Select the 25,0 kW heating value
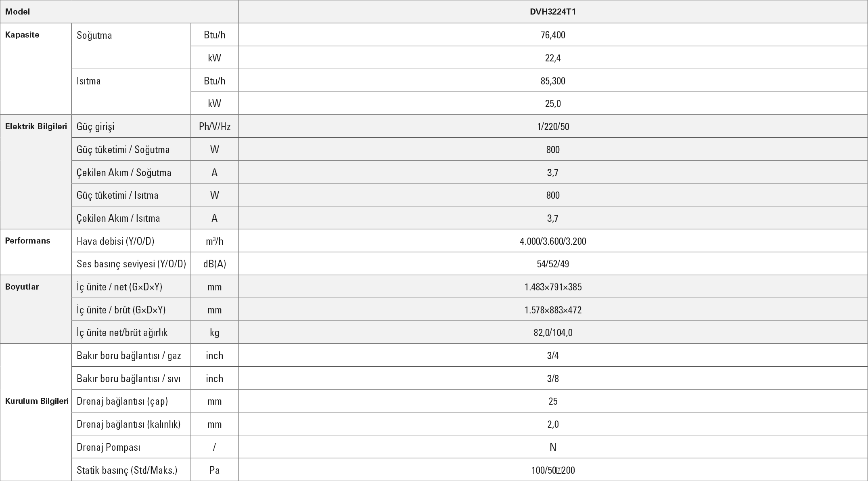 click(552, 104)
